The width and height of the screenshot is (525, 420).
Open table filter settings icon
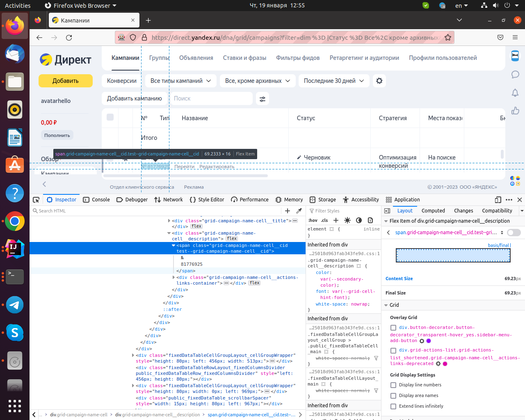262,98
